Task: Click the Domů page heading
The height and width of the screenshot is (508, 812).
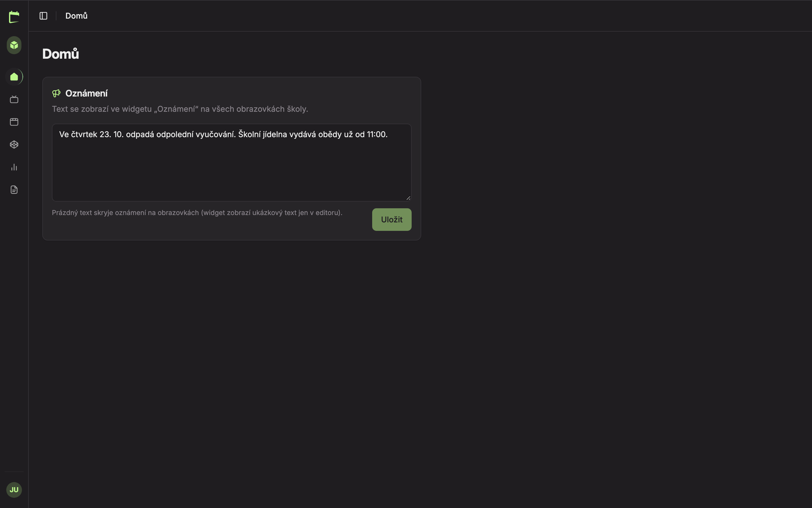Action: click(x=61, y=54)
